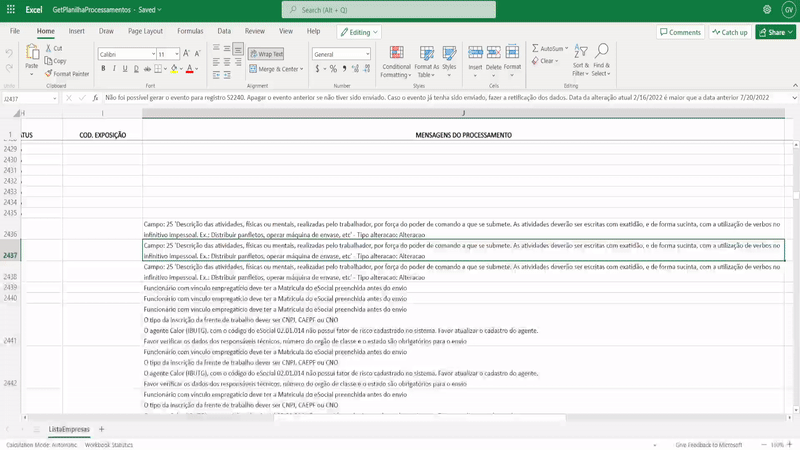The height and width of the screenshot is (450, 800).
Task: Open the Editing mode dropdown
Action: (359, 32)
